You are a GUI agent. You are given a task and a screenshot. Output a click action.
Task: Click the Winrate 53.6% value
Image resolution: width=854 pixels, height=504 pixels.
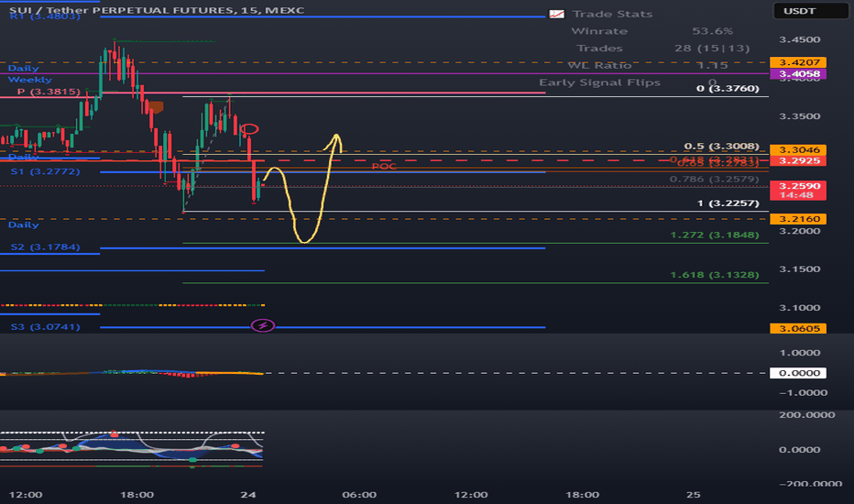[x=712, y=31]
